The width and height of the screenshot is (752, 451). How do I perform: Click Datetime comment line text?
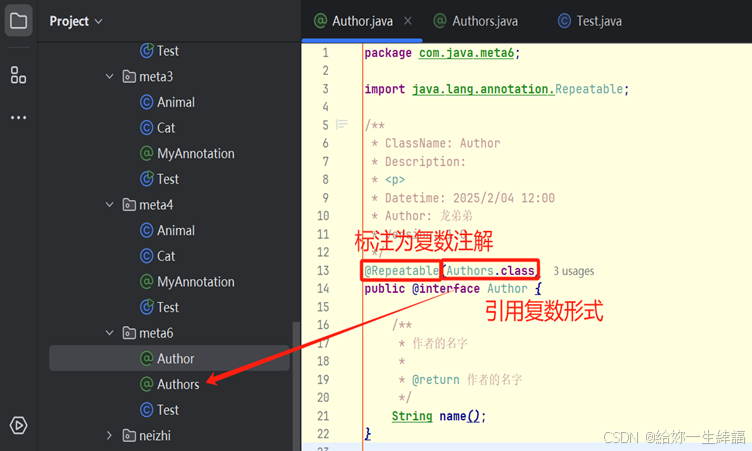(470, 198)
